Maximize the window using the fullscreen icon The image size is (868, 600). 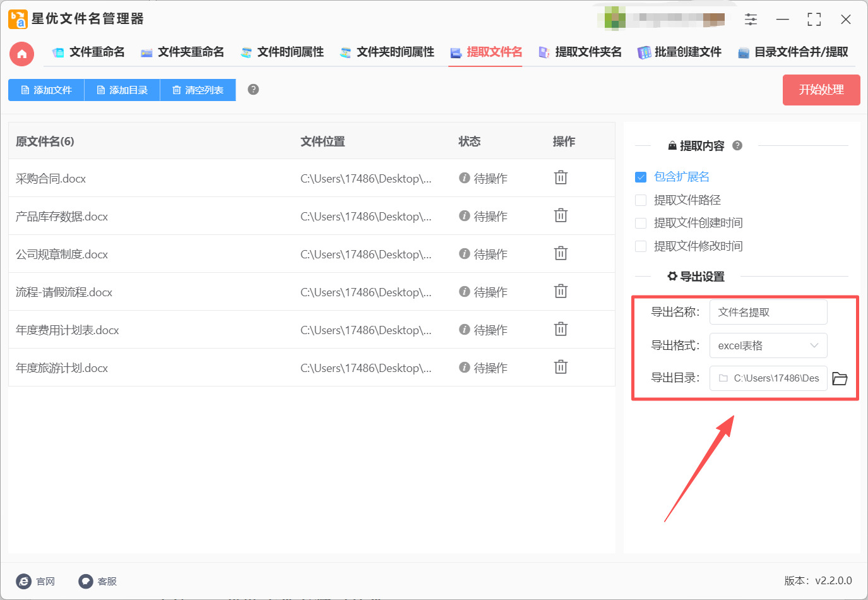tap(814, 20)
